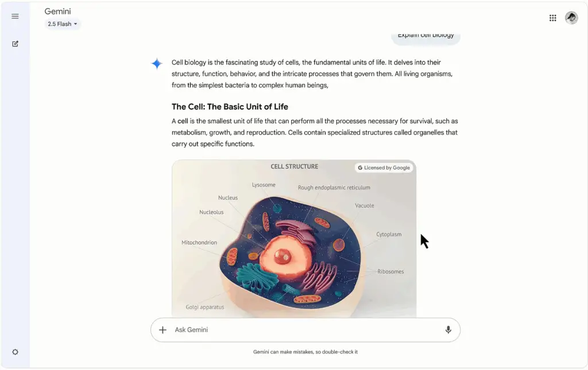The image size is (588, 370).
Task: Open the account profile avatar
Action: pyautogui.click(x=571, y=18)
